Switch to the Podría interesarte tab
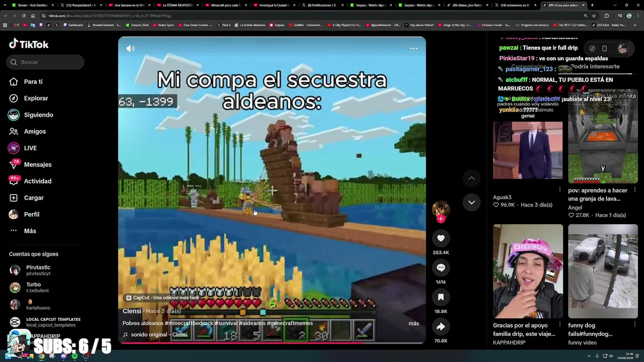Viewport: 644px width, 362px height. click(x=595, y=66)
